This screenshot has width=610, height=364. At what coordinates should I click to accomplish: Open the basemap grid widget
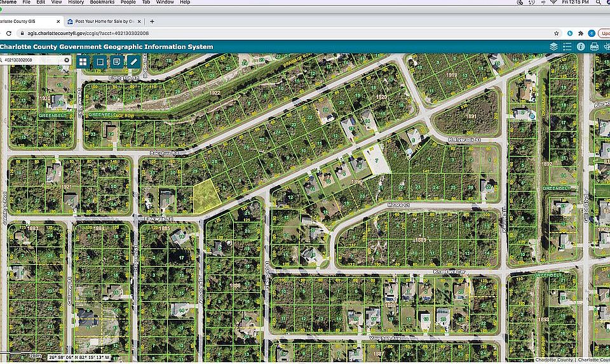point(83,62)
